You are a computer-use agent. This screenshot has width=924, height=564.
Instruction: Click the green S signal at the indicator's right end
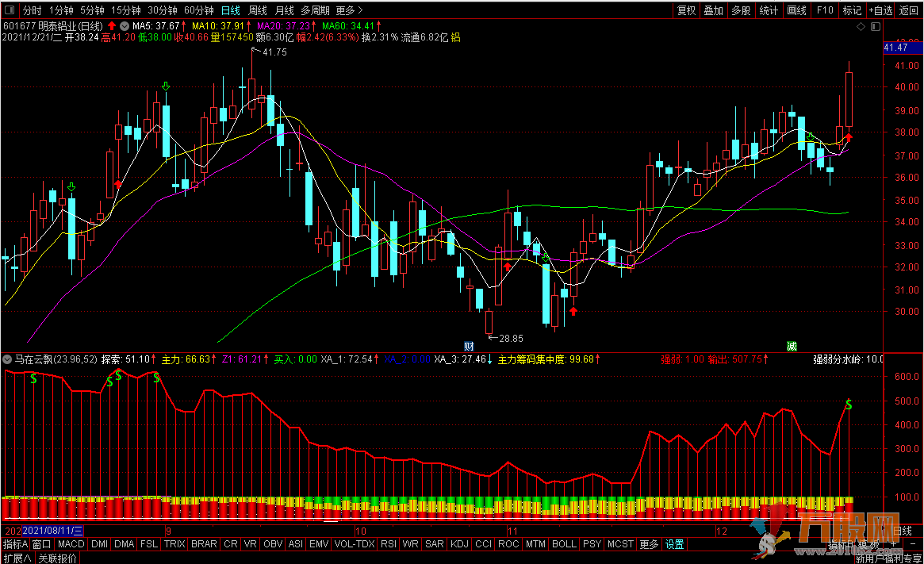point(849,405)
